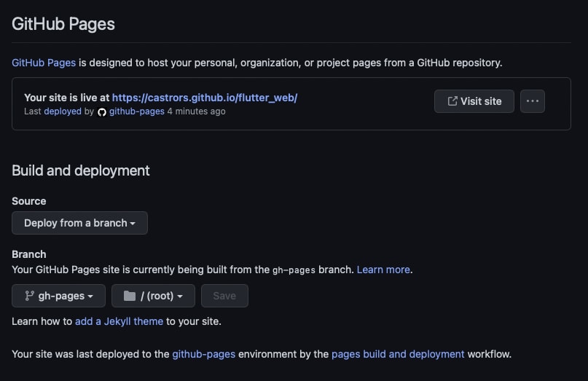
Task: Expand the Deploy from a branch dropdown
Action: coord(79,223)
